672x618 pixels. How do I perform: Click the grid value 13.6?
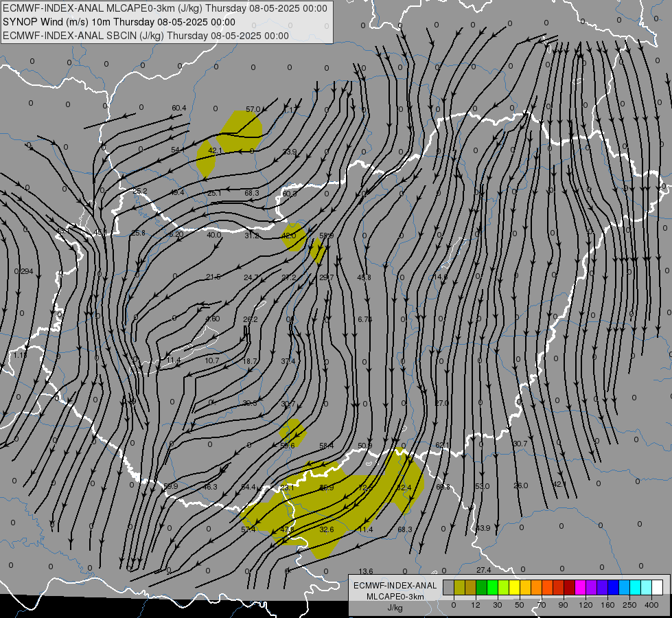[366, 571]
